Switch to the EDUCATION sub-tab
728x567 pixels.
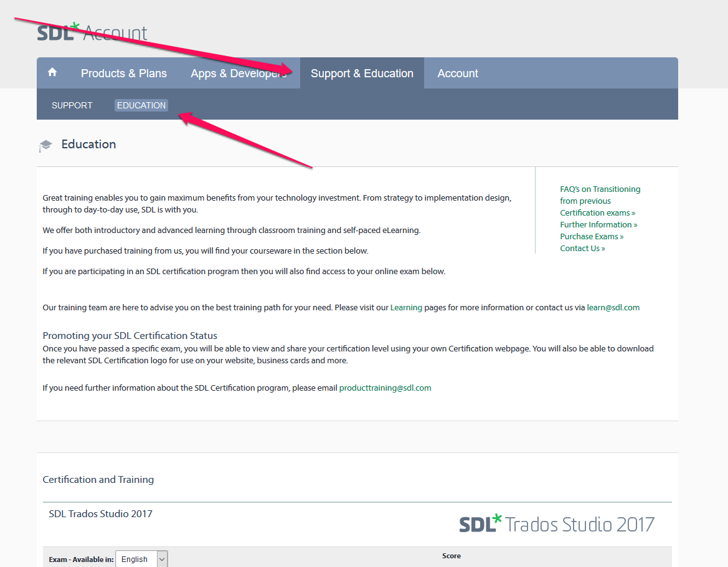tap(141, 105)
